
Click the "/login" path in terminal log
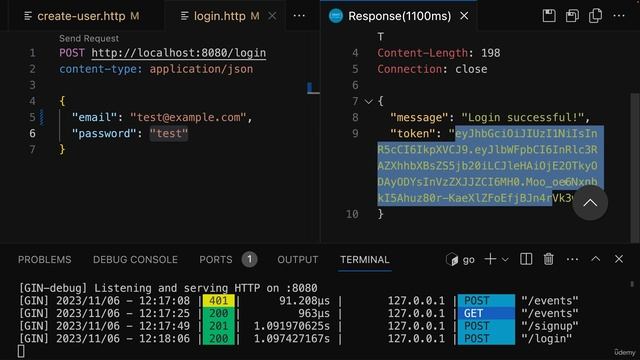[546, 339]
